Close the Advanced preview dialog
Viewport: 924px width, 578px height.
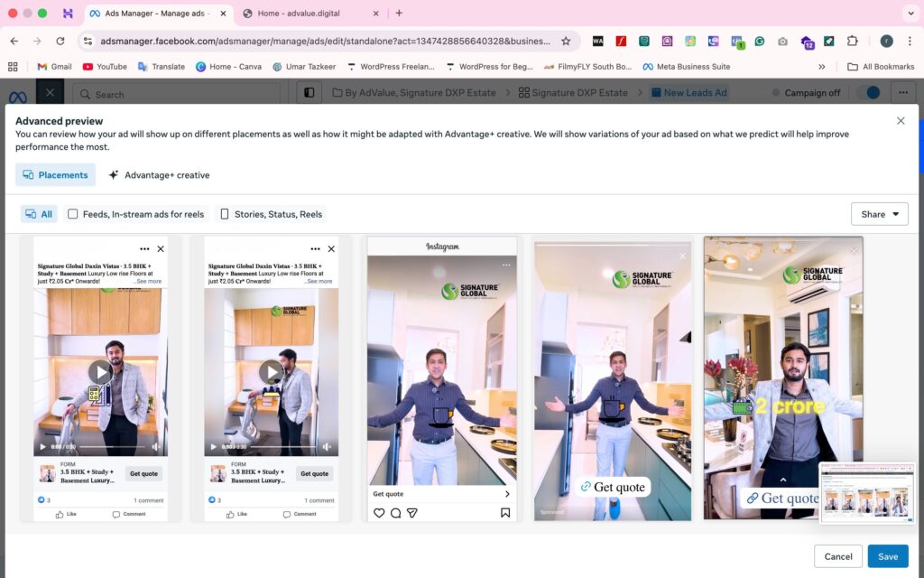click(x=900, y=121)
